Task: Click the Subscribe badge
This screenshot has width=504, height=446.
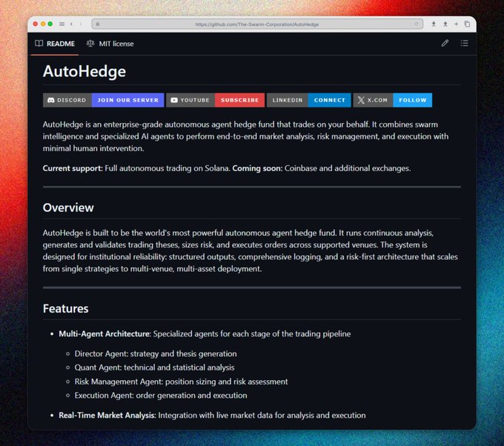Action: (x=240, y=100)
